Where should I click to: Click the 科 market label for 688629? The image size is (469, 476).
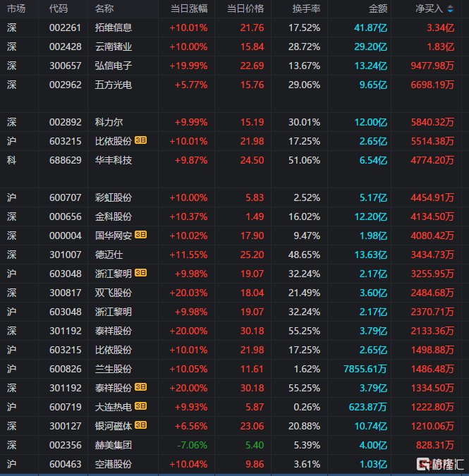(x=11, y=160)
